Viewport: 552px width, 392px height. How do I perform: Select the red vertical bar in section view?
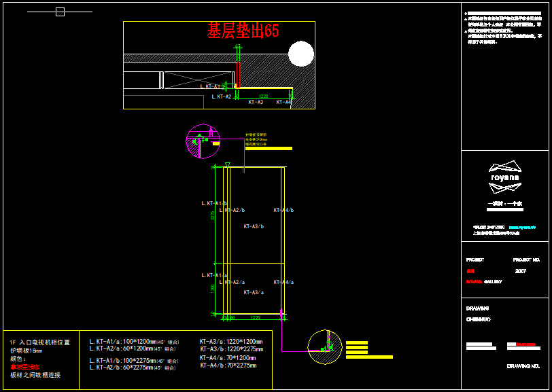point(238,70)
